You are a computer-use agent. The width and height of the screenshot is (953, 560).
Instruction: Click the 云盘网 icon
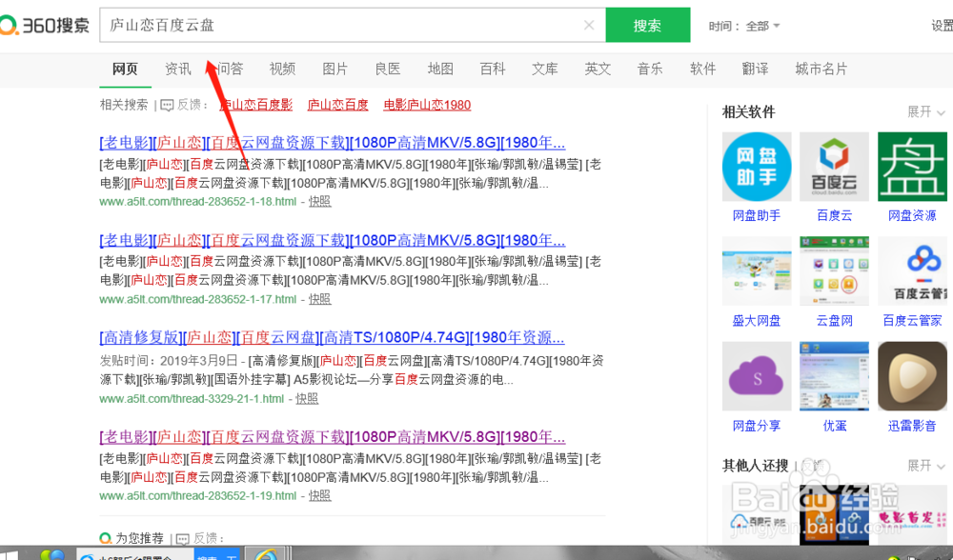(x=834, y=271)
